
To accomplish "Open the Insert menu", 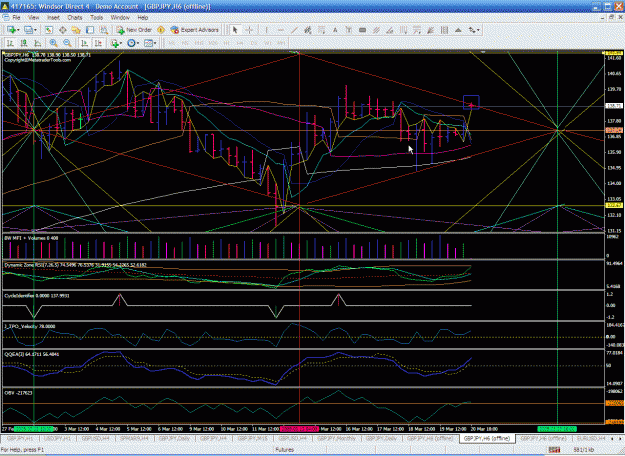I will (x=53, y=18).
